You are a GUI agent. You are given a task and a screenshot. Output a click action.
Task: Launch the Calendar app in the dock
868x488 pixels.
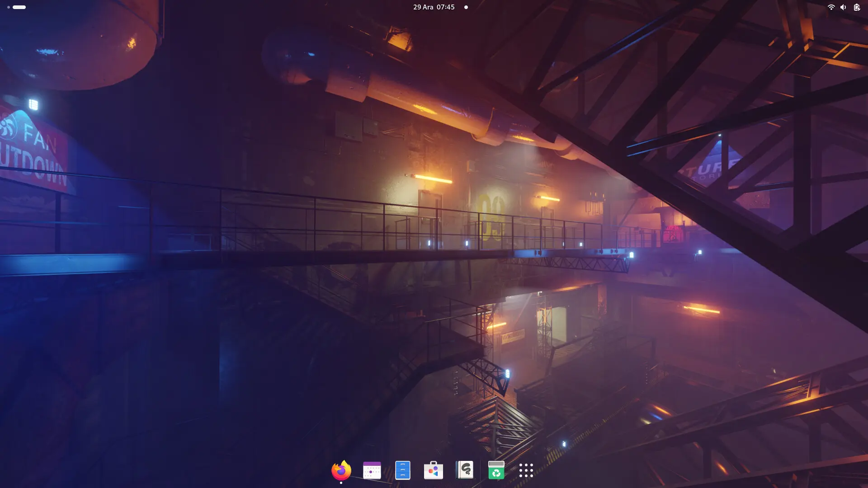[372, 470]
